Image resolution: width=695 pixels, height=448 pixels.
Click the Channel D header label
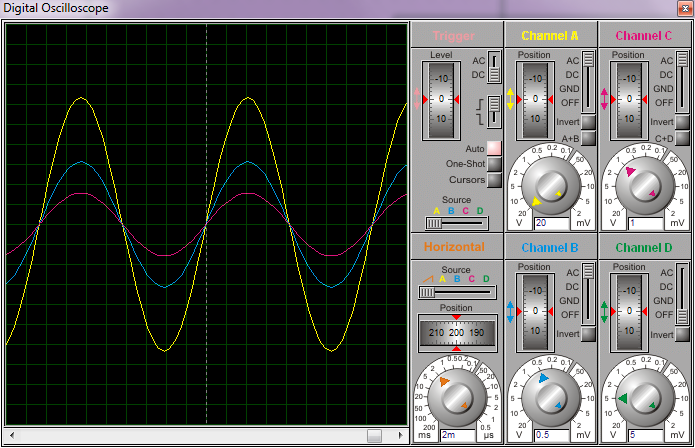(x=644, y=247)
